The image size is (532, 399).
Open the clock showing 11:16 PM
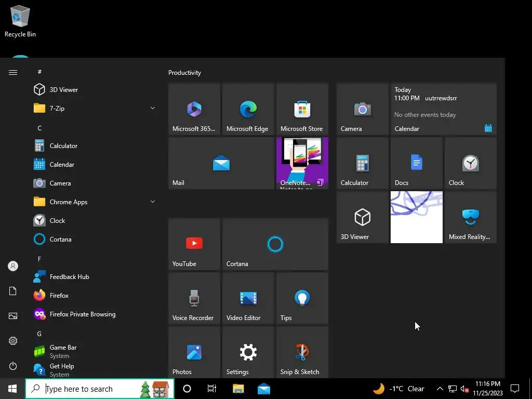tap(488, 389)
